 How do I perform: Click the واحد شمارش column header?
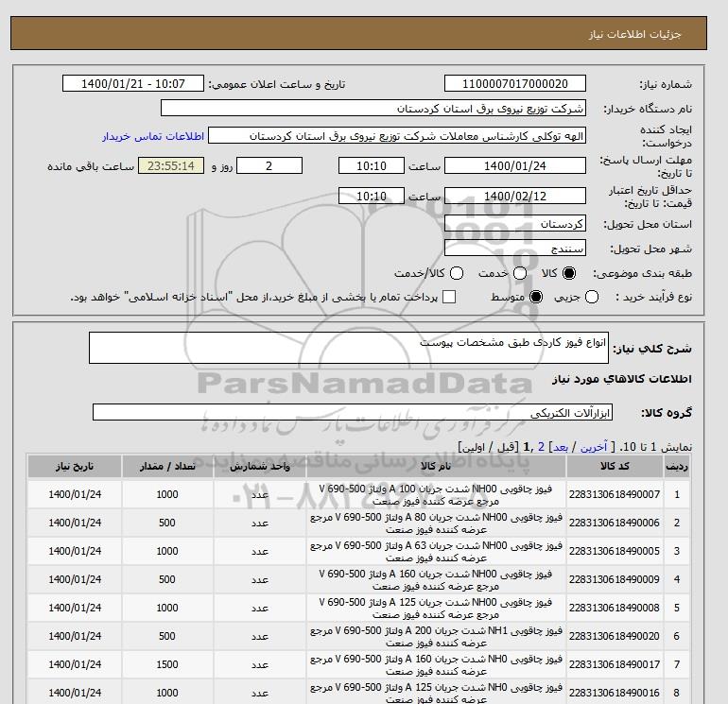(x=260, y=467)
